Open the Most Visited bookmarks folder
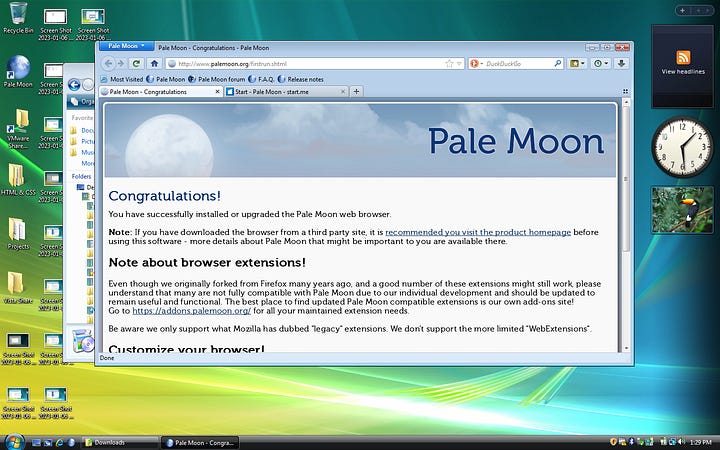The image size is (720, 450). [x=122, y=79]
